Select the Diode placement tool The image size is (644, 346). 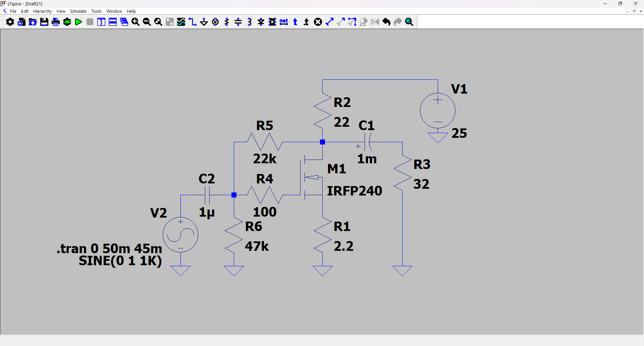[x=261, y=22]
